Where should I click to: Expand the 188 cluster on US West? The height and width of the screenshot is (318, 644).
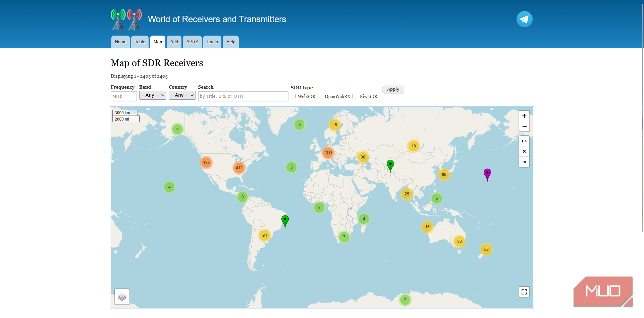206,162
